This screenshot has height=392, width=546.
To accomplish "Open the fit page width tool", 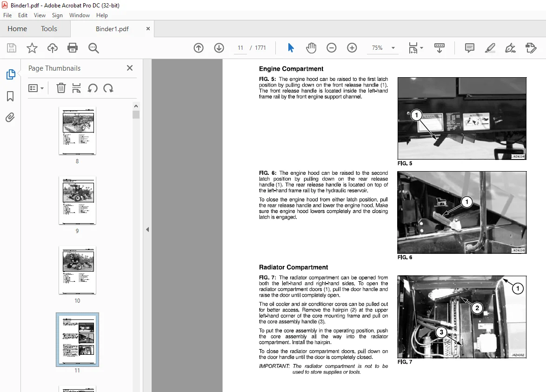I will (413, 48).
